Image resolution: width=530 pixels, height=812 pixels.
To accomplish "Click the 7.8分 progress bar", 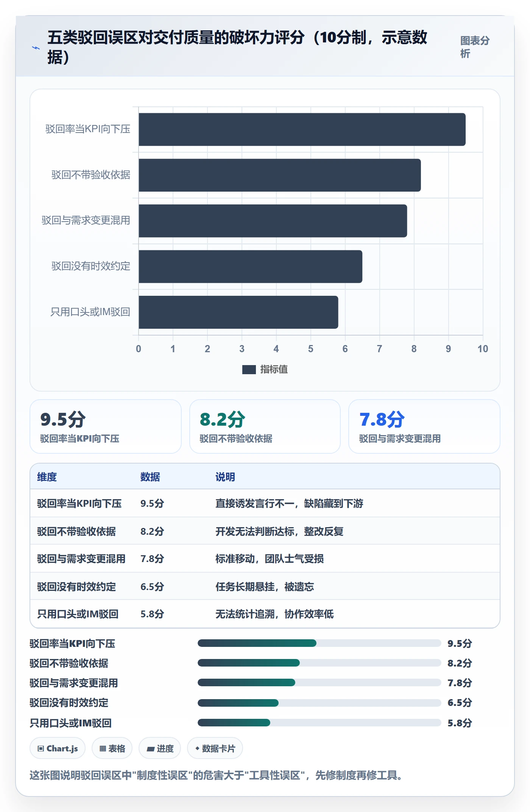I will pyautogui.click(x=320, y=682).
